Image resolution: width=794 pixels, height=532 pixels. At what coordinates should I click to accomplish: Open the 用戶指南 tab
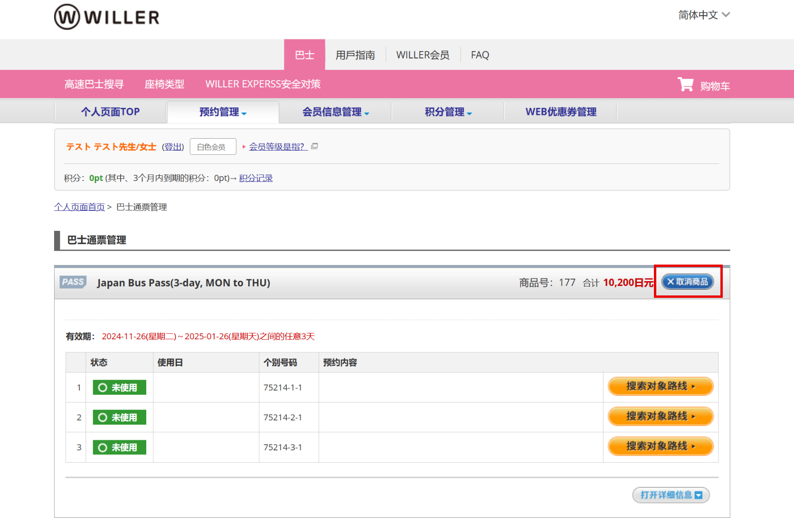[355, 55]
